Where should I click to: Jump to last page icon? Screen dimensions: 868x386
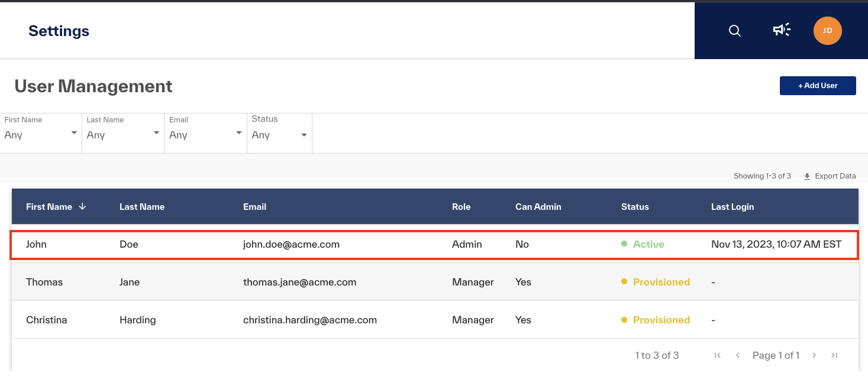(834, 355)
